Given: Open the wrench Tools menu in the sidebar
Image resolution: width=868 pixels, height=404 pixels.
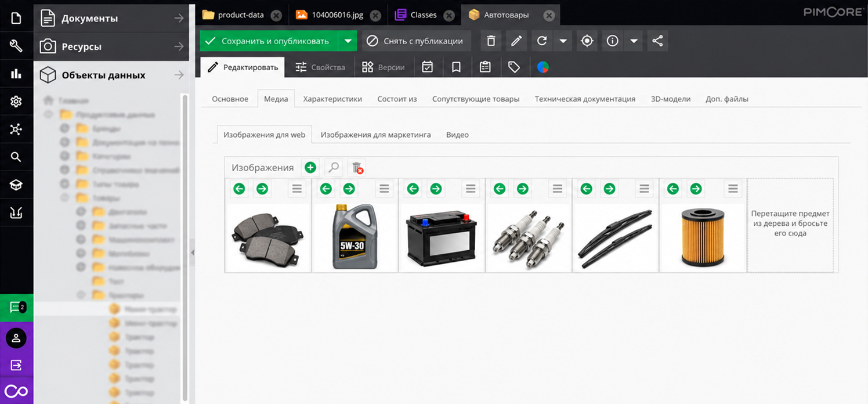Looking at the screenshot, I should [x=16, y=46].
